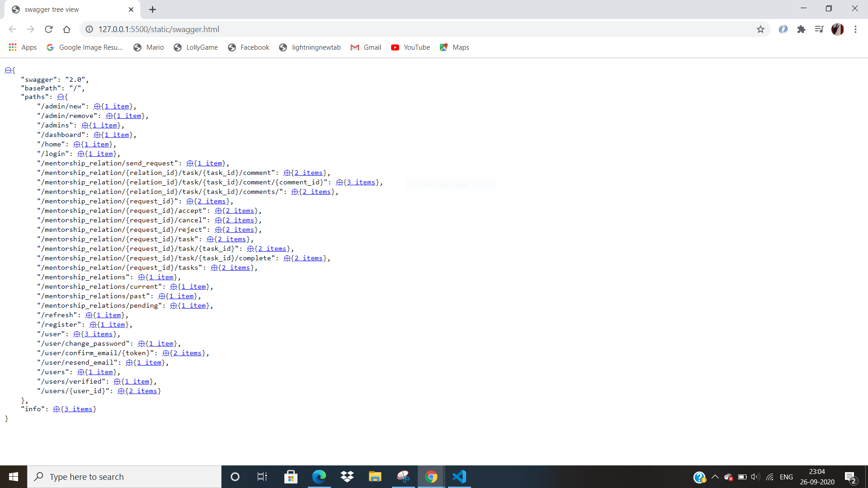Collapse the "paths" object toggle

61,97
